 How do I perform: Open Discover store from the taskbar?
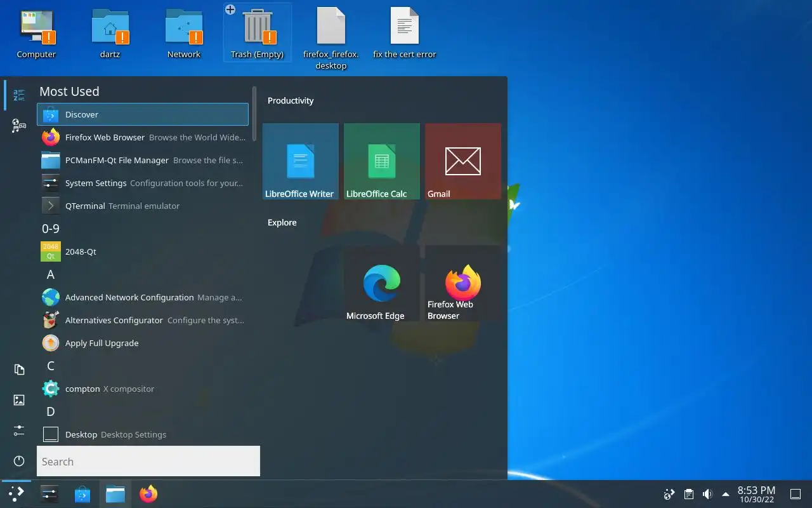(82, 494)
